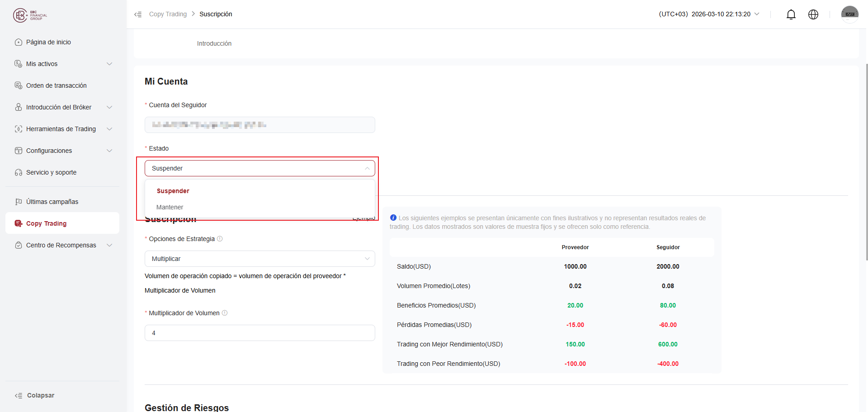Open the Multiplicar strategy dropdown
Screen dimensions: 868x412
coord(260,259)
